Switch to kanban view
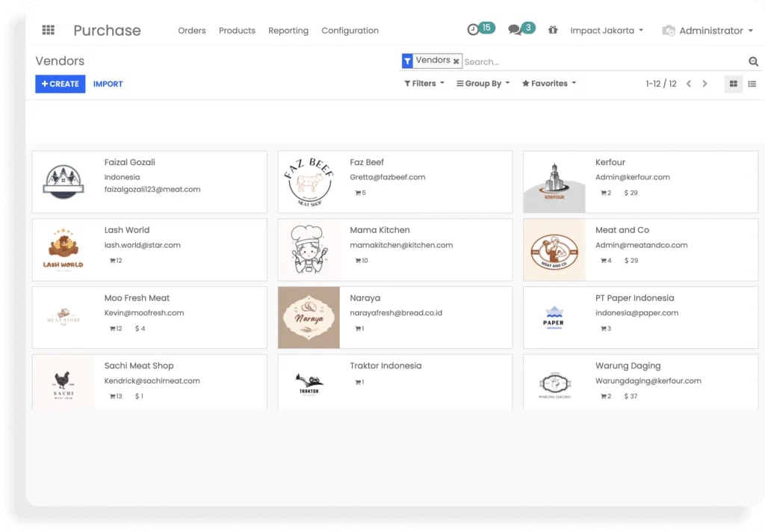This screenshot has width=765, height=532. click(x=733, y=84)
